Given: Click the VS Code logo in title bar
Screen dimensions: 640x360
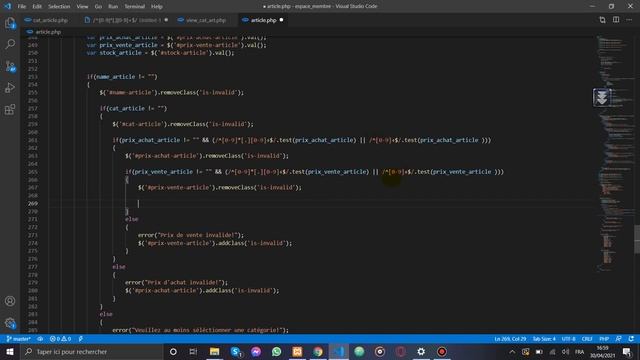Looking at the screenshot, I should click(x=8, y=6).
